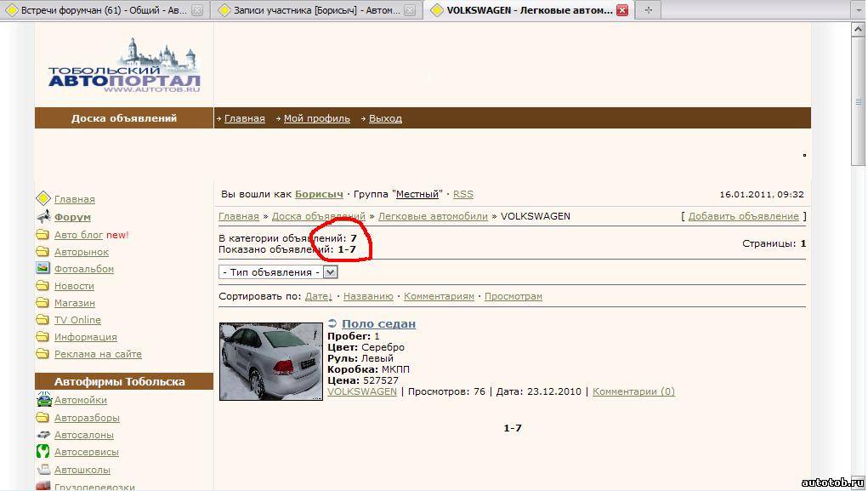Go to Авторынок section
This screenshot has height=491, width=868.
[82, 252]
